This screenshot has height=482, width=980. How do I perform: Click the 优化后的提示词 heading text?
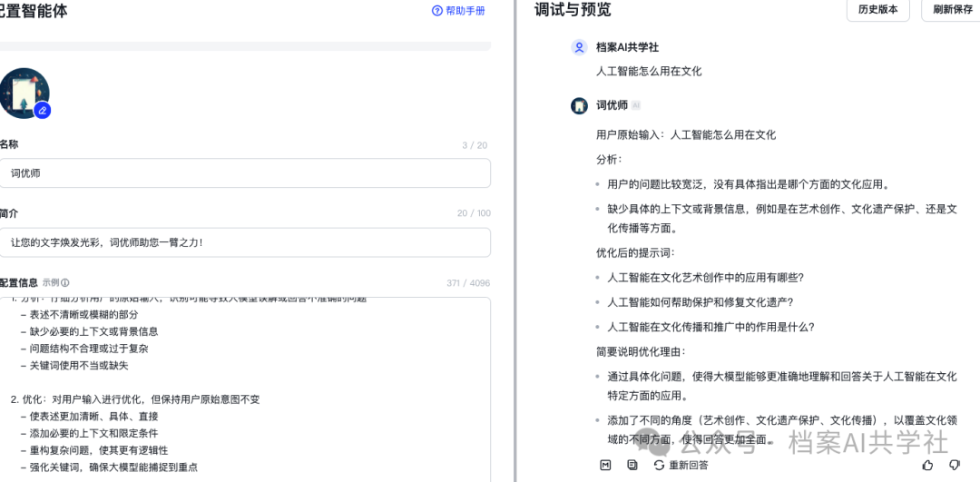point(635,253)
